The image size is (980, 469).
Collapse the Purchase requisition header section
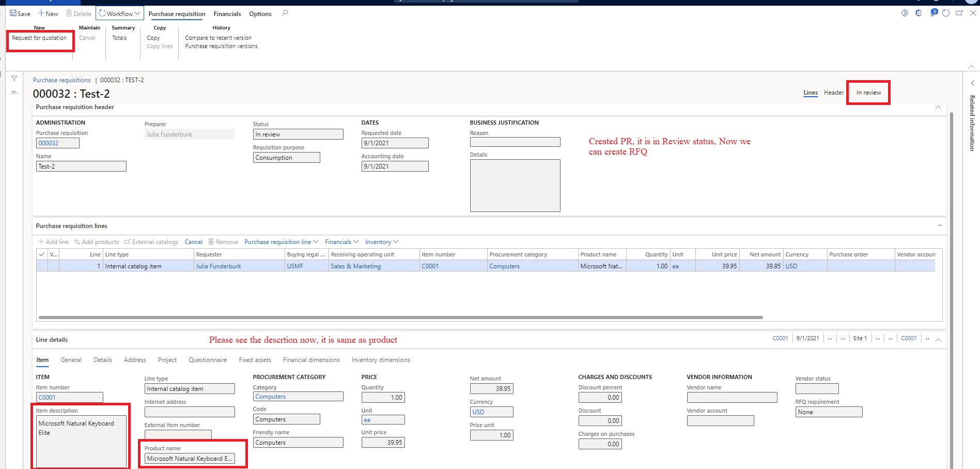point(938,107)
